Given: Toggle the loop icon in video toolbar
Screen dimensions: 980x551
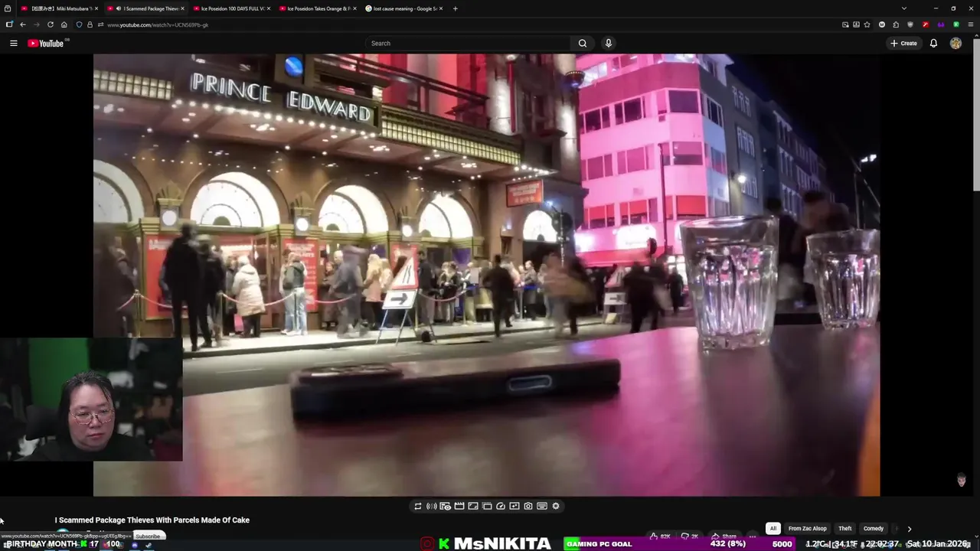Looking at the screenshot, I should coord(418,506).
